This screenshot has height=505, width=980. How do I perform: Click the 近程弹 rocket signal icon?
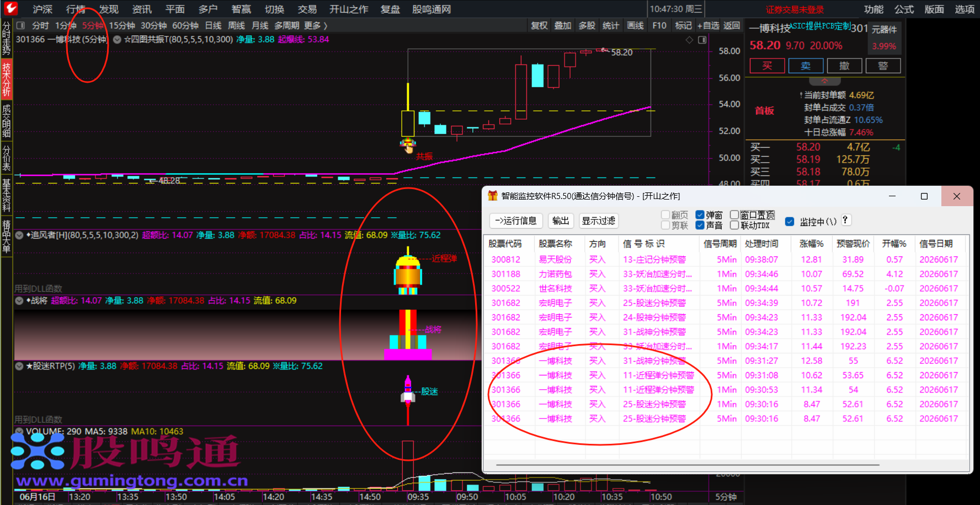point(408,271)
